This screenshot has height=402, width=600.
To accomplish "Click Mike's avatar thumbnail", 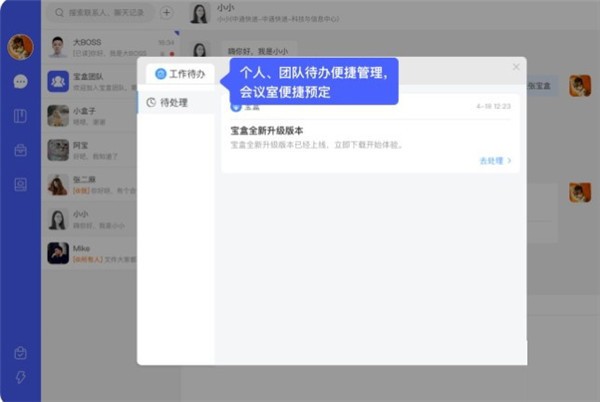I will click(x=58, y=253).
